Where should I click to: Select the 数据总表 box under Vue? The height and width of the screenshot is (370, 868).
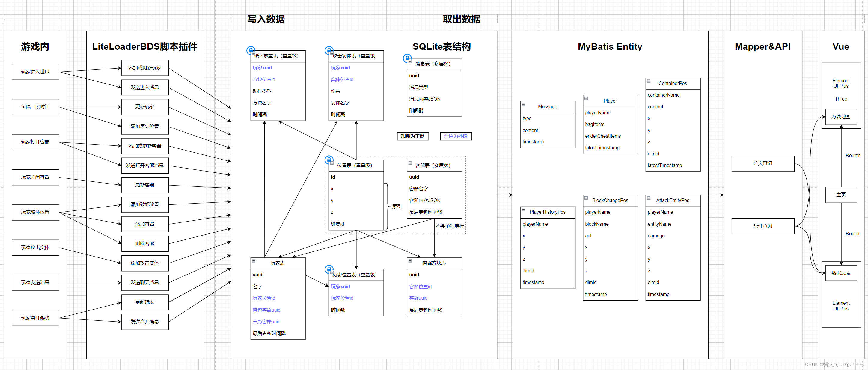[841, 273]
